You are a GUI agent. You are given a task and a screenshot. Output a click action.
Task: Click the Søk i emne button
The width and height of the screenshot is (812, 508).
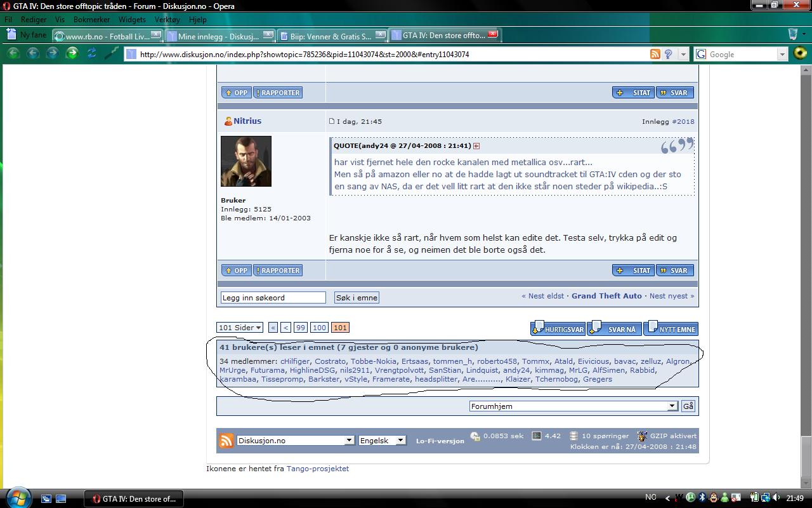[x=357, y=297]
